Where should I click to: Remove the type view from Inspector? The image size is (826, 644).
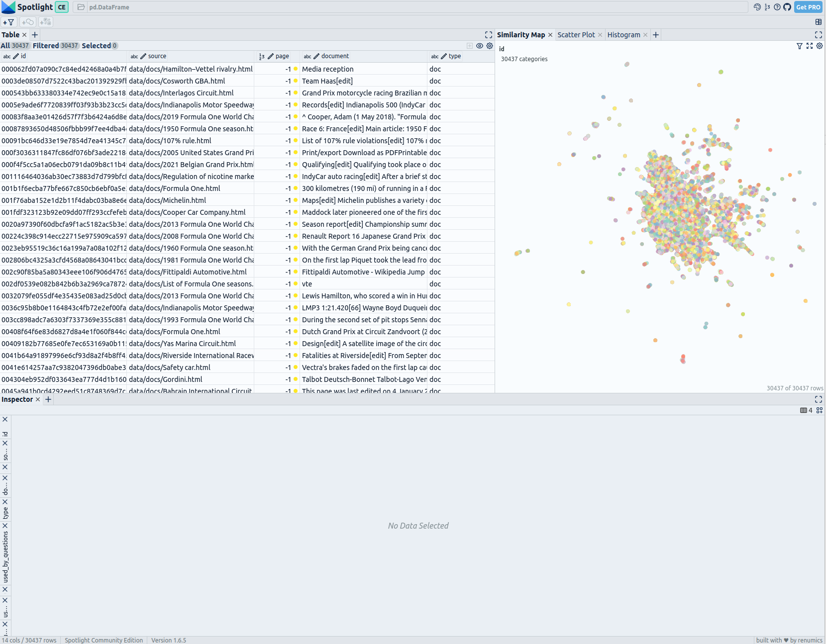[x=5, y=502]
